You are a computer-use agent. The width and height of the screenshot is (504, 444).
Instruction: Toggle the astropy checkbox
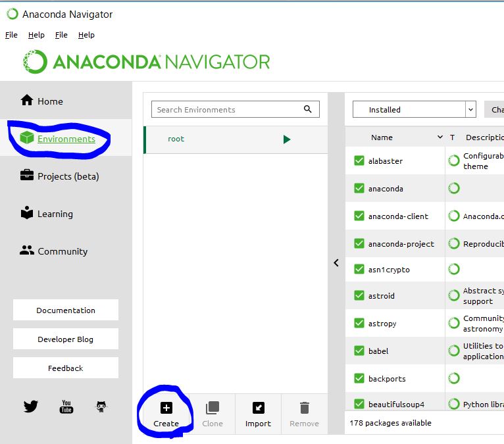359,323
